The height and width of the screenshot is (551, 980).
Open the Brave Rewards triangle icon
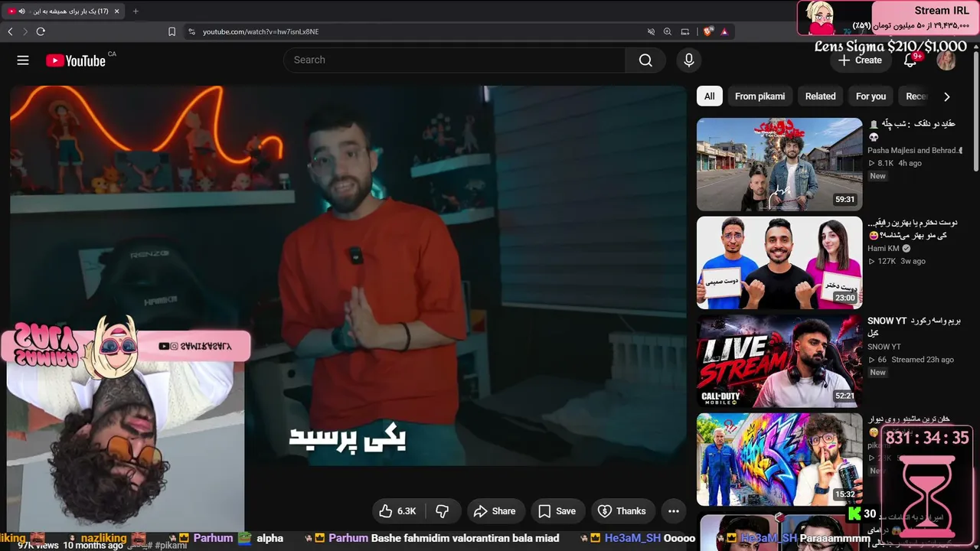[x=724, y=31]
